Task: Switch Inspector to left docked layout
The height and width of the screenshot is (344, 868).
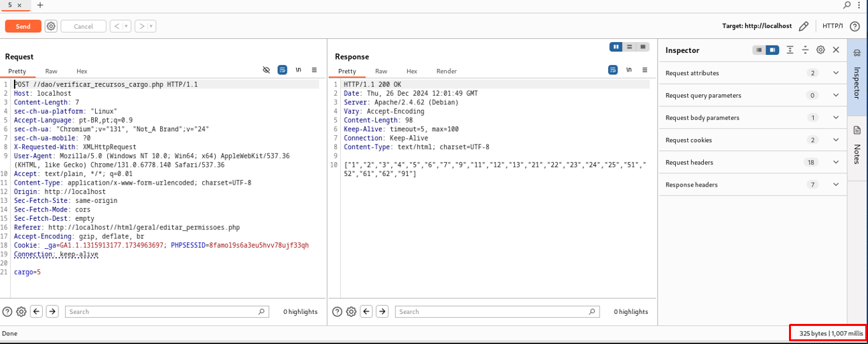Action: [759, 50]
